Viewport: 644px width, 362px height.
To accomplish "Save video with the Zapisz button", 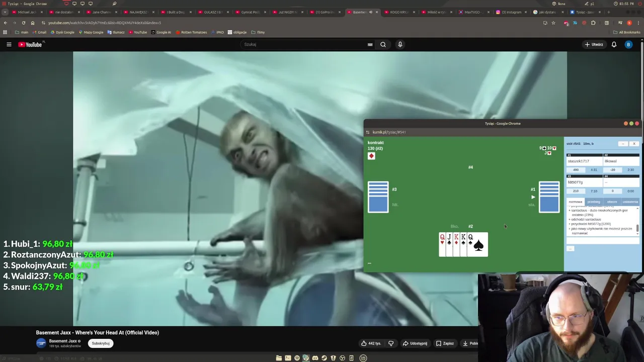I will pos(445,343).
